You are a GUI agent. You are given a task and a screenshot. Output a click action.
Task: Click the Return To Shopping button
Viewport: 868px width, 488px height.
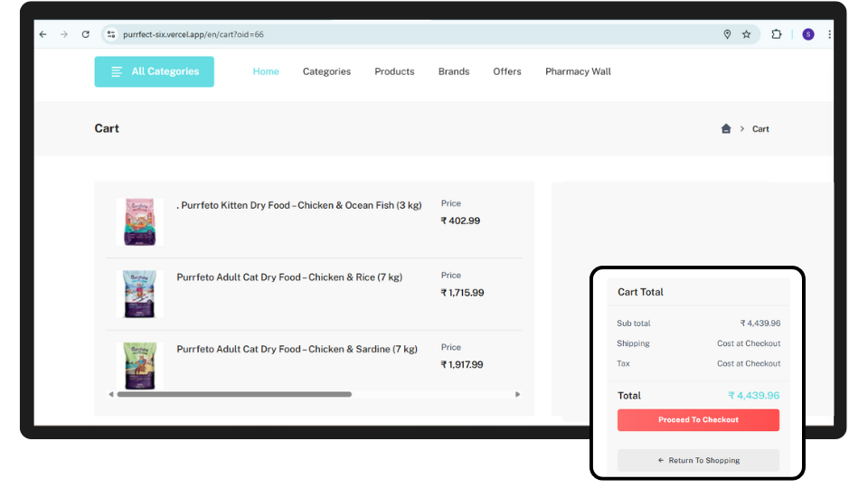coord(698,460)
